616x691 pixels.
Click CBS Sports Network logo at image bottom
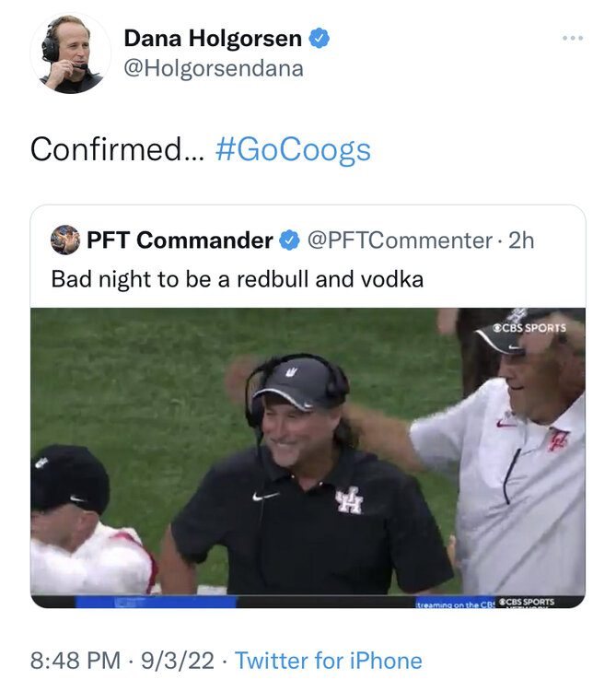coord(528,603)
